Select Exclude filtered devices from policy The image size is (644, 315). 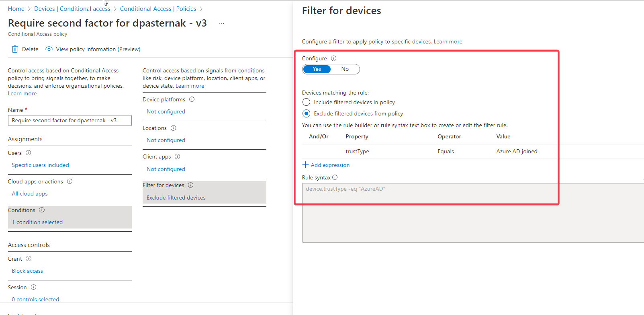pyautogui.click(x=307, y=113)
